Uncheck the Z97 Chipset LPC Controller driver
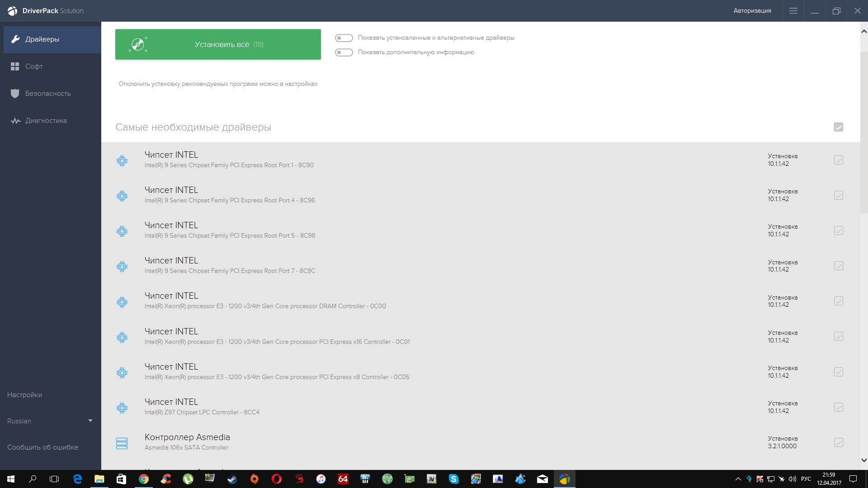The height and width of the screenshot is (488, 868). tap(838, 407)
